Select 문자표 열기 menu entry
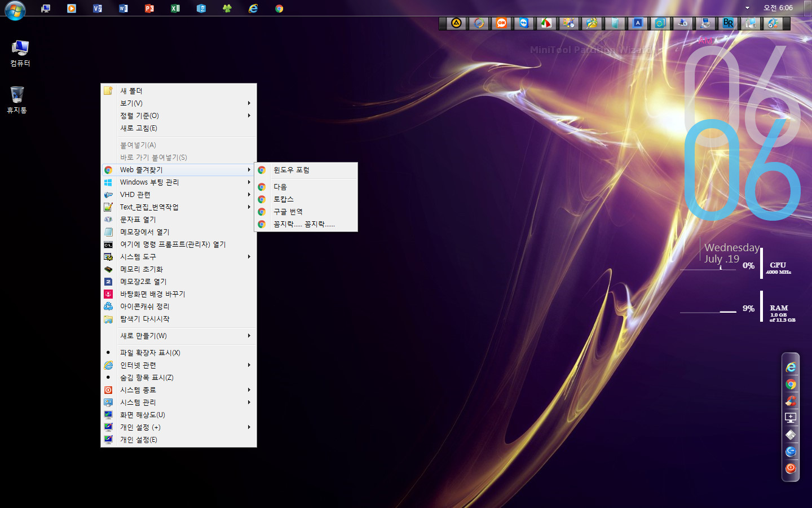 coord(179,220)
